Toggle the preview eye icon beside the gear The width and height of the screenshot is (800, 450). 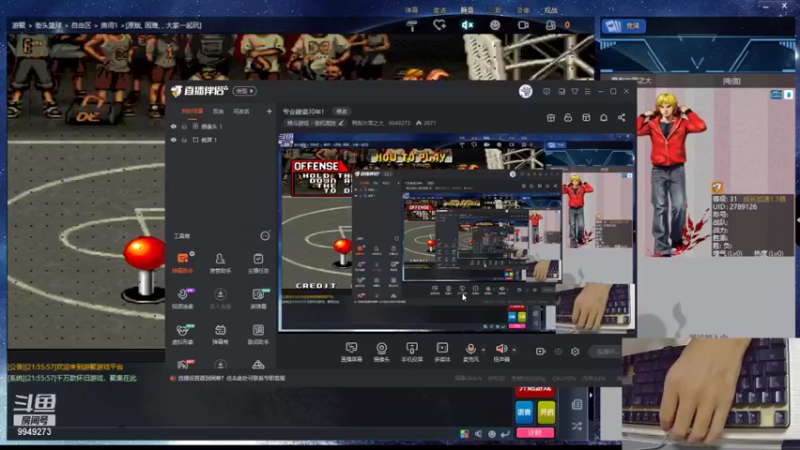click(558, 352)
